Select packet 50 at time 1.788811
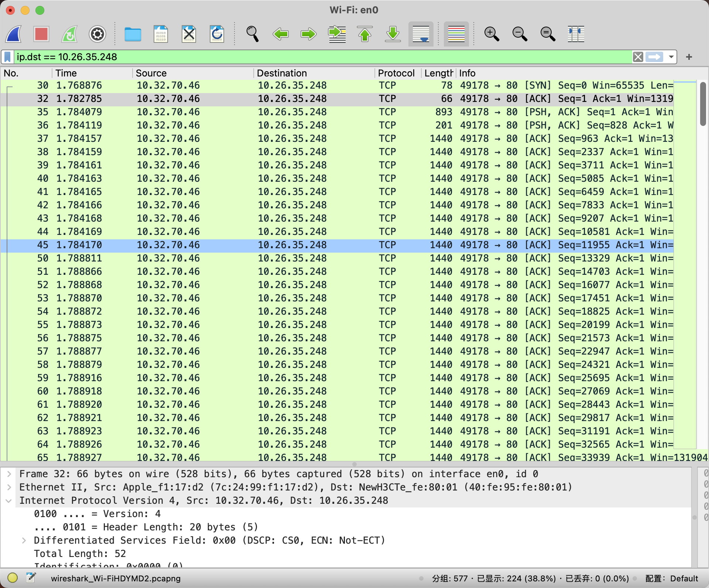This screenshot has width=709, height=588. click(x=337, y=258)
